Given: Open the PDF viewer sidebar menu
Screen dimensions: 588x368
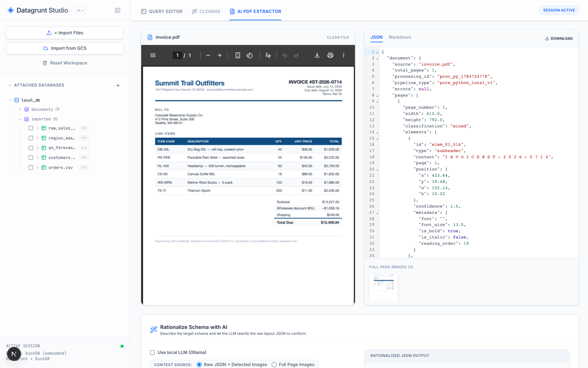Looking at the screenshot, I should click(x=153, y=55).
